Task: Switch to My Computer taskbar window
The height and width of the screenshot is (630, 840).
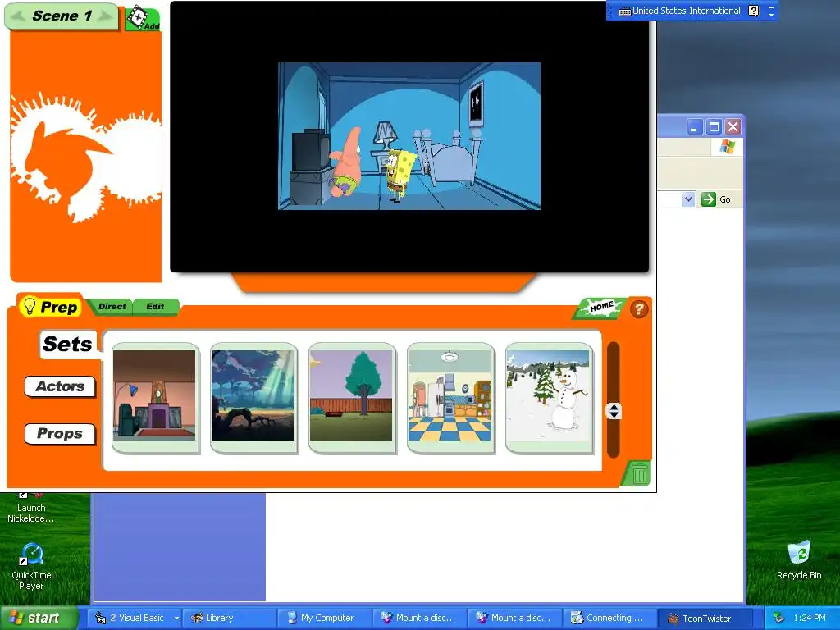Action: tap(325, 618)
